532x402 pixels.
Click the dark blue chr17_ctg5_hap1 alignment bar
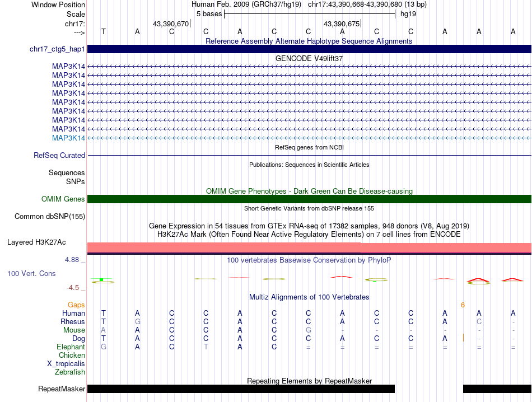click(x=309, y=49)
